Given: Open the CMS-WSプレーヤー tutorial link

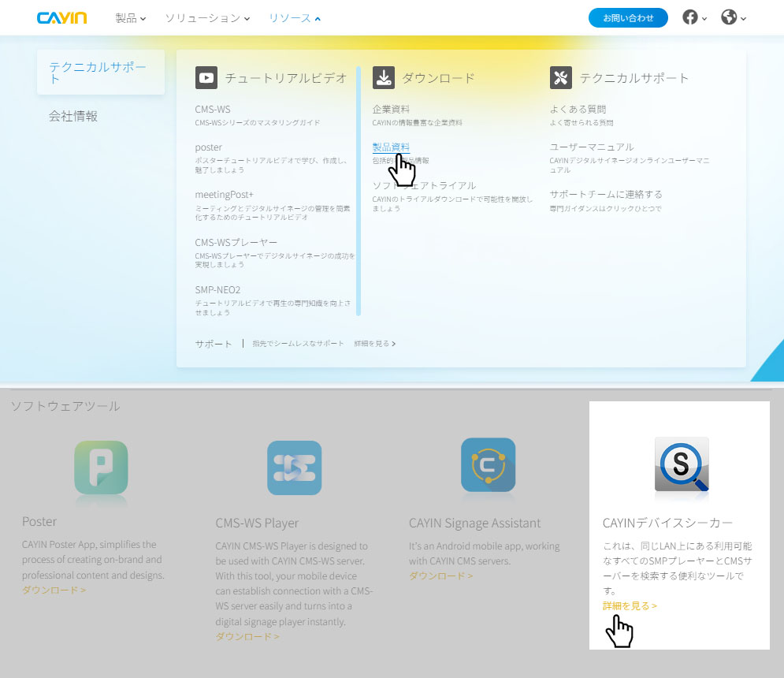Looking at the screenshot, I should (x=236, y=242).
